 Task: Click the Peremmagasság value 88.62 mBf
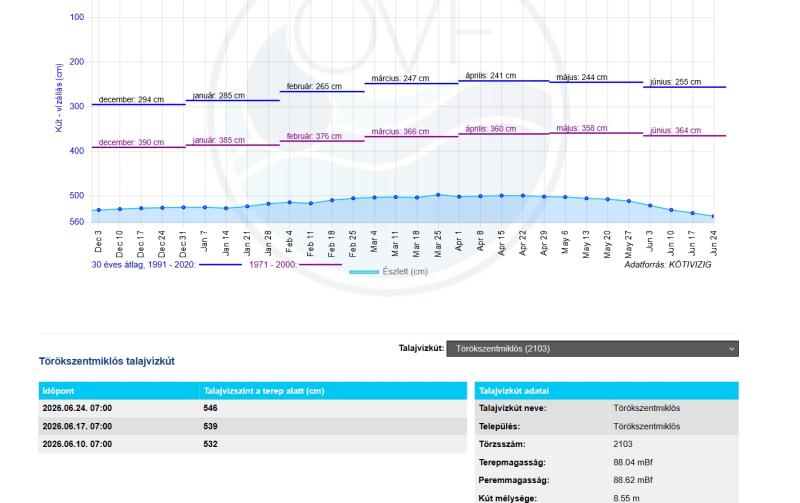click(633, 480)
